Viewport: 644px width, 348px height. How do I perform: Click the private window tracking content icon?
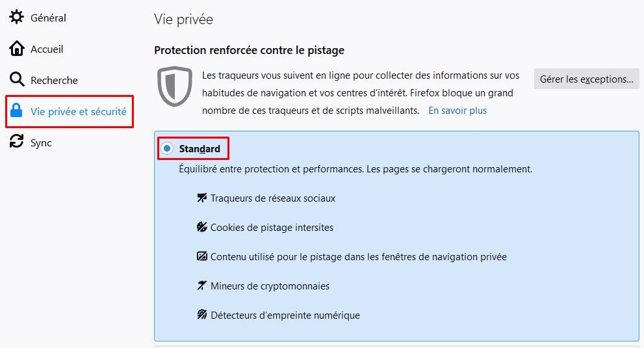pos(201,256)
